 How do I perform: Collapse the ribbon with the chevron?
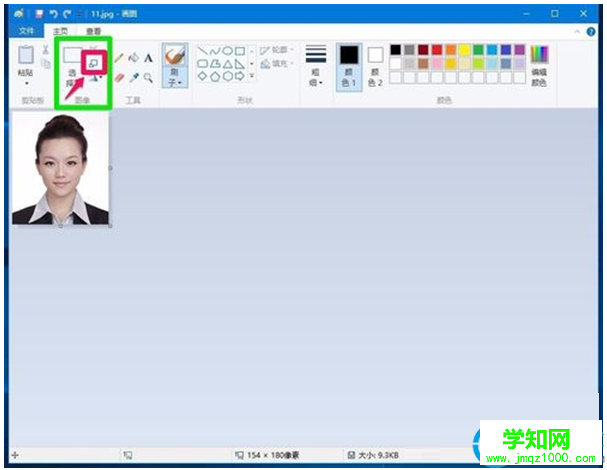tap(577, 32)
